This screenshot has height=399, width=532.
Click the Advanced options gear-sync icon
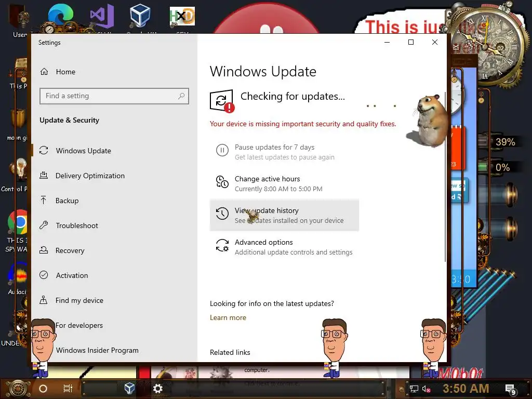pos(222,245)
